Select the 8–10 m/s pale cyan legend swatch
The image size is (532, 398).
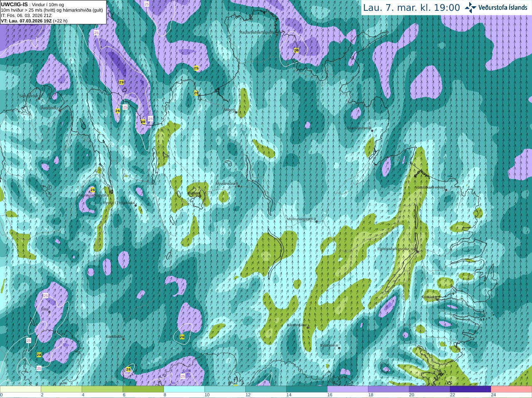click(184, 389)
